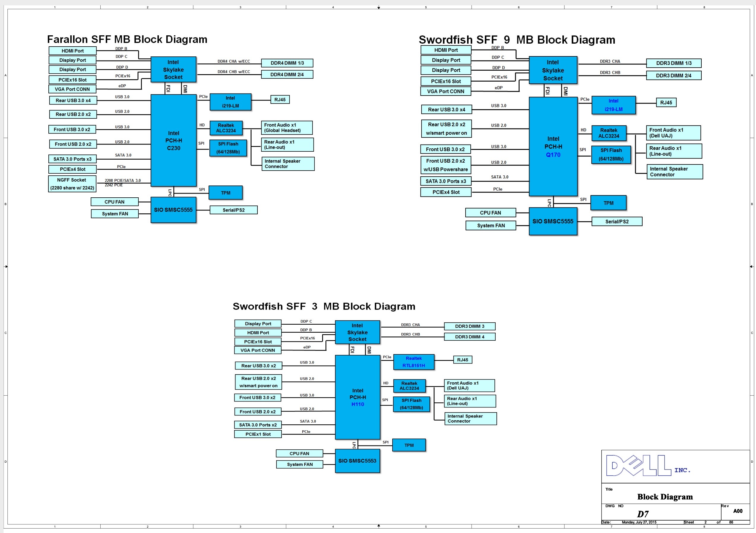Select the 'Rear USB 3.0 x2' box
Viewport: 756px width, 533px height.
click(x=258, y=366)
